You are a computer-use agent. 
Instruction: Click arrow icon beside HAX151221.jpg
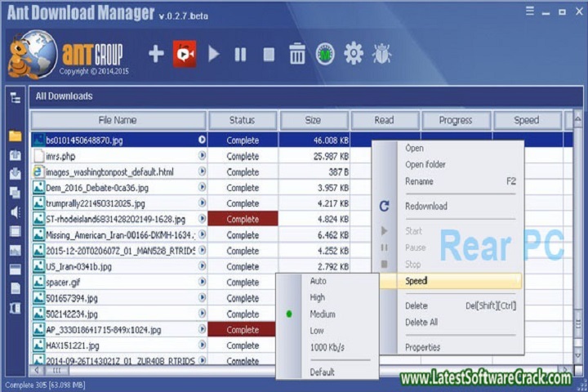(202, 345)
